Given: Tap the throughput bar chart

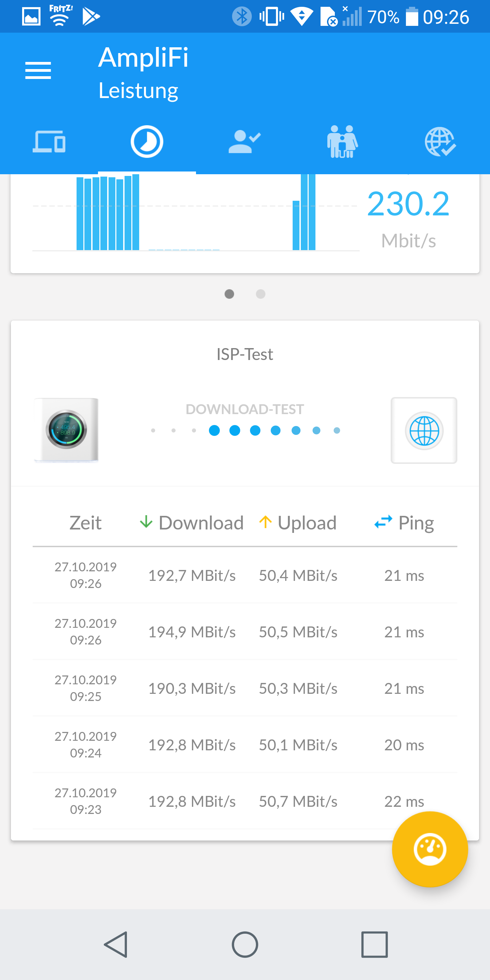Looking at the screenshot, I should 196,212.
